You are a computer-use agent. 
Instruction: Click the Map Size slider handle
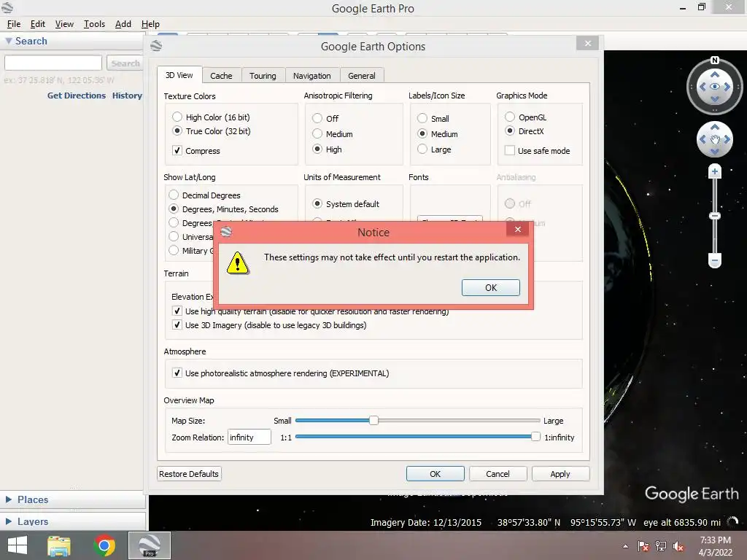[374, 420]
